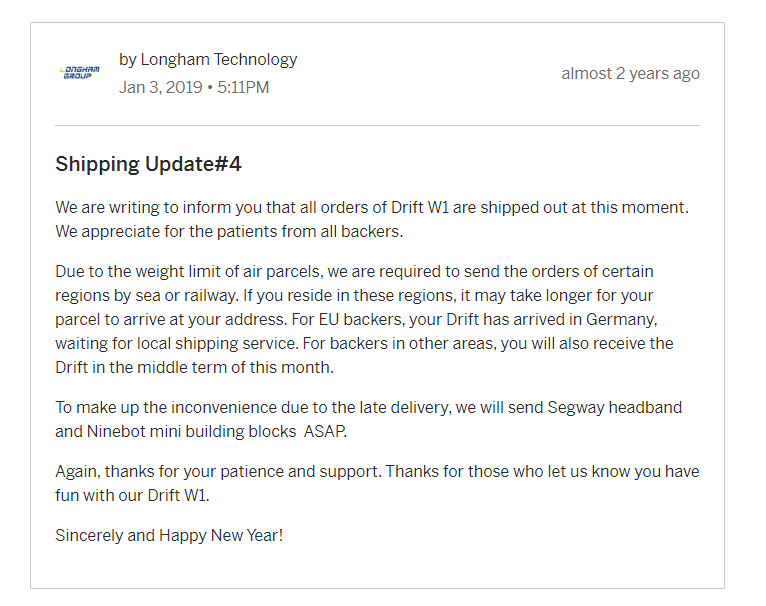The width and height of the screenshot is (766, 606).
Task: Click the horizontal divider below the author header
Action: 377,126
